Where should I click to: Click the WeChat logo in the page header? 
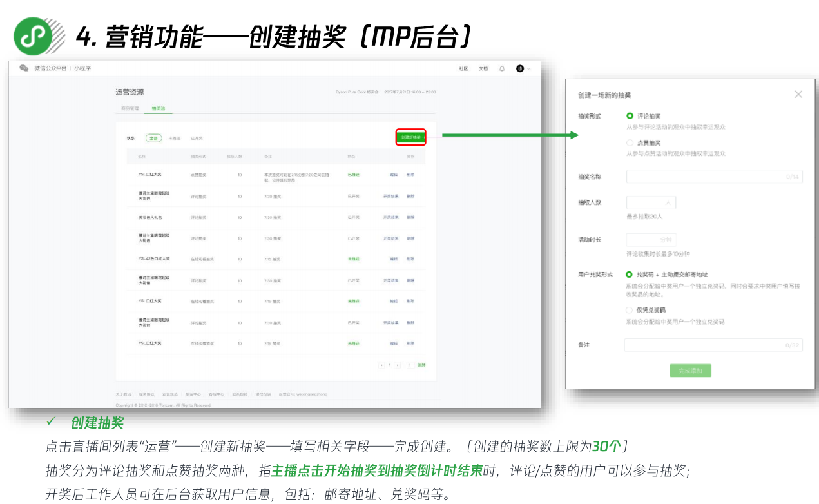[24, 68]
